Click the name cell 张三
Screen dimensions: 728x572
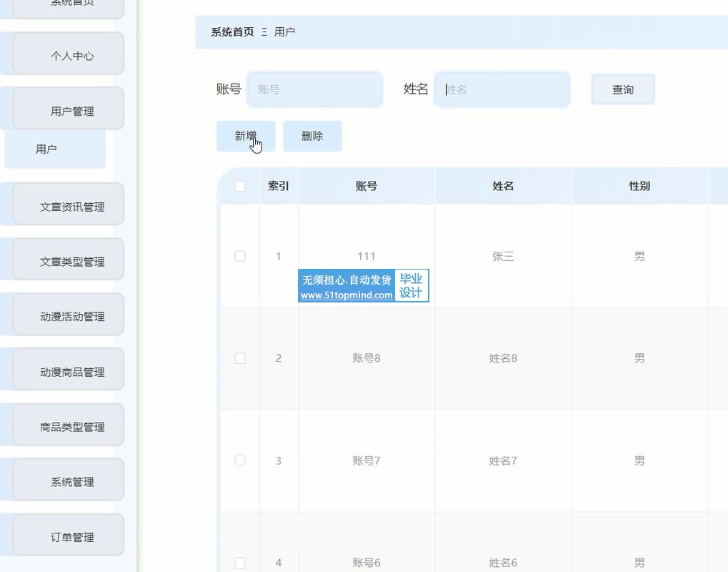(x=503, y=256)
